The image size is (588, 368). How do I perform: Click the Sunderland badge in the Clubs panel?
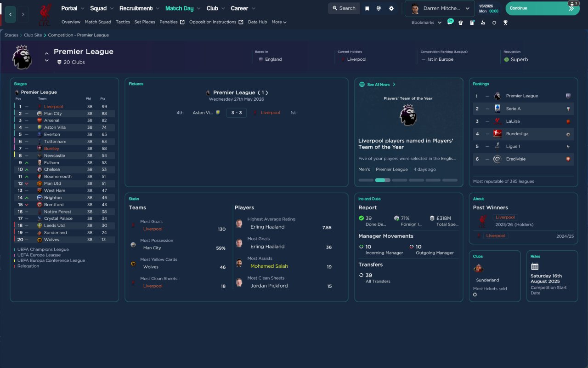tap(478, 268)
